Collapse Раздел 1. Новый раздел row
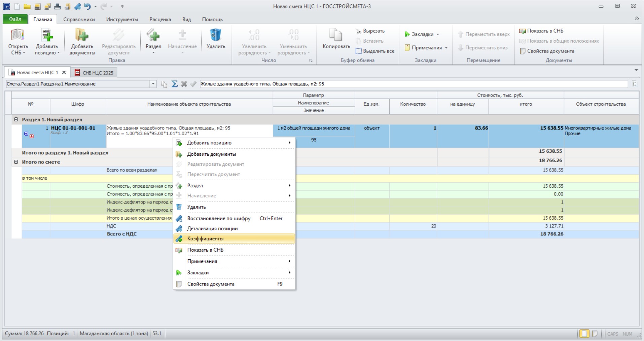The width and height of the screenshot is (644, 341). click(x=16, y=119)
